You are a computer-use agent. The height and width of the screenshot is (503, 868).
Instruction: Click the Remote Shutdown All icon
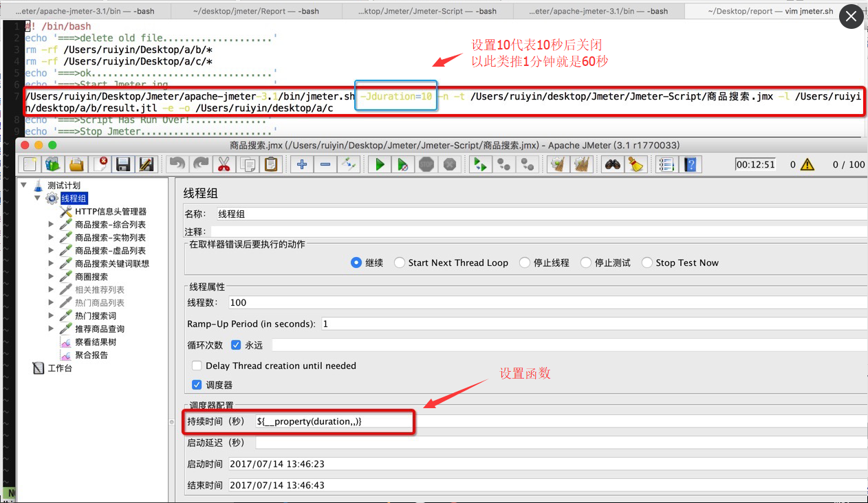tap(528, 164)
